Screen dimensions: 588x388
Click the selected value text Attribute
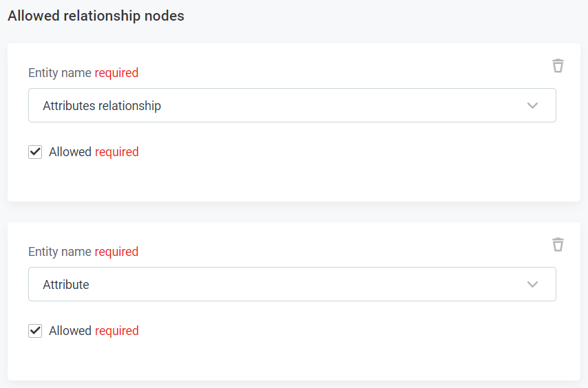[x=66, y=285]
